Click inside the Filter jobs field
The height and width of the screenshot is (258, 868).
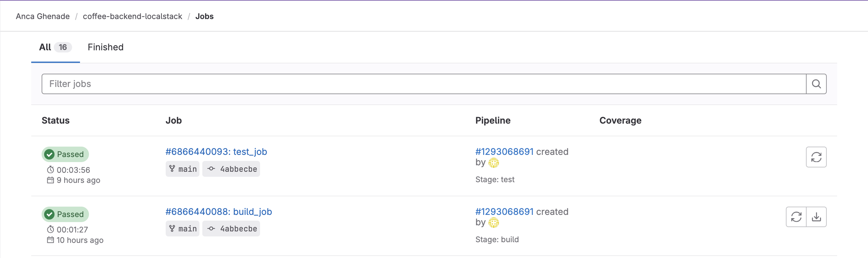coord(423,84)
